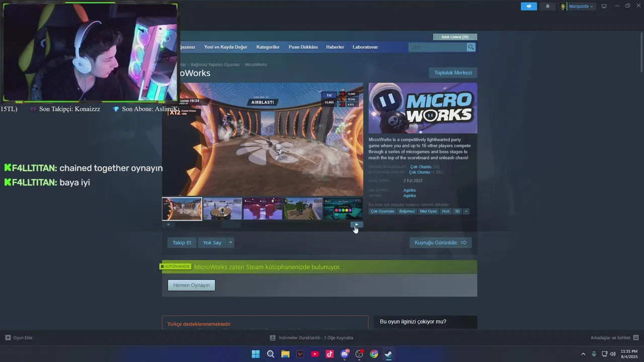Open Google Chrome from the taskbar
644x362 pixels.
(x=374, y=354)
